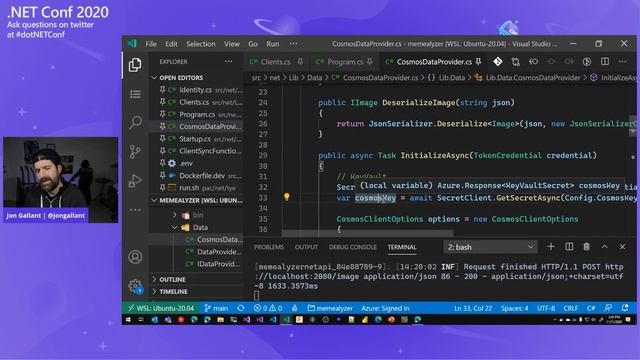Add a new terminal with plus icon
Screen dimensions: 640x360
pos(551,247)
